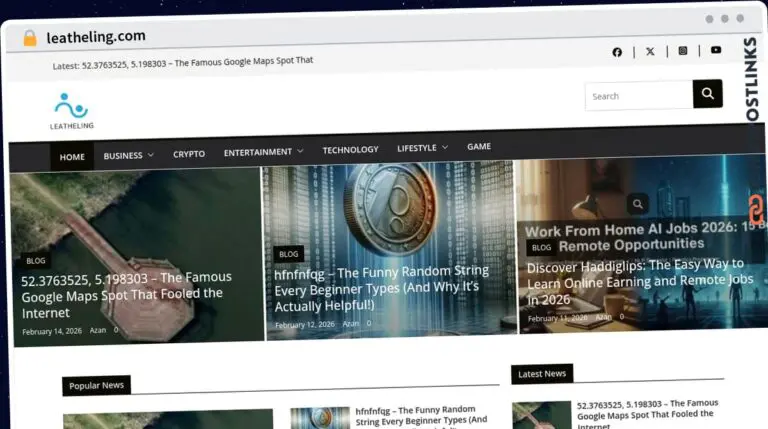
Task: Open the Facebook social icon
Action: point(617,52)
